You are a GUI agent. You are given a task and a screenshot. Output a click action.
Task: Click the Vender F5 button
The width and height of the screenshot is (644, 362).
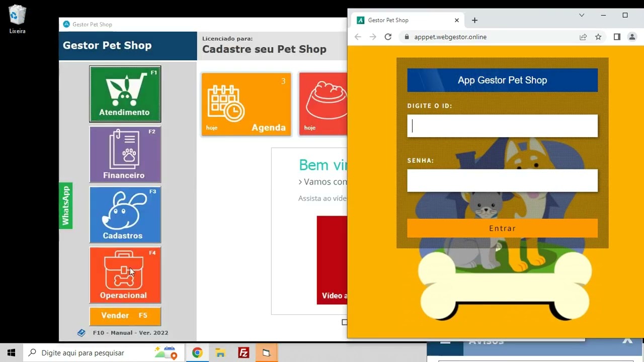pos(125,316)
